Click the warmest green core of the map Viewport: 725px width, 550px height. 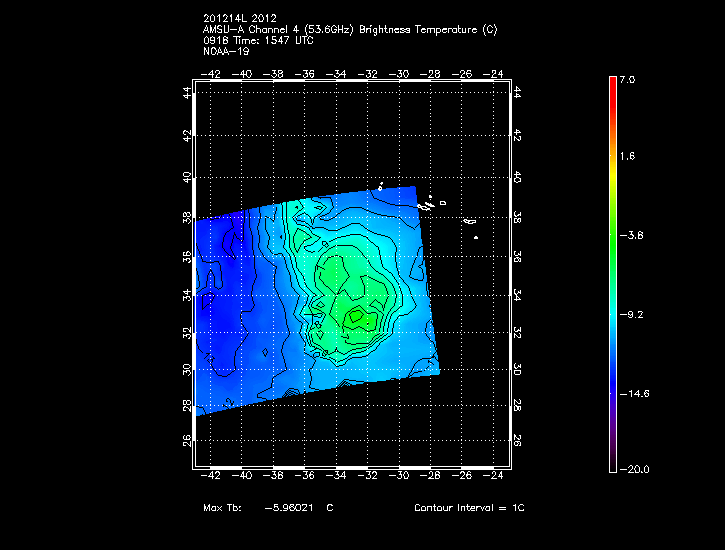click(357, 318)
